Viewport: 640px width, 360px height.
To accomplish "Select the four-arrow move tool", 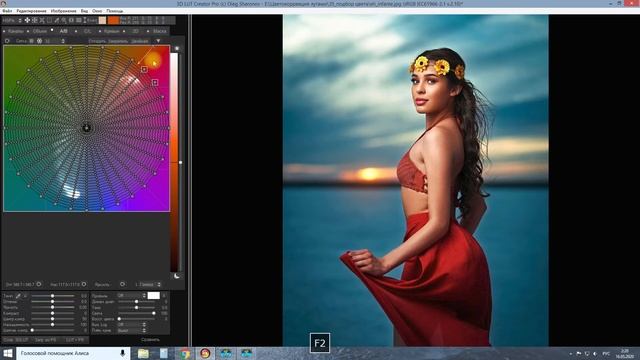I will click(x=27, y=20).
